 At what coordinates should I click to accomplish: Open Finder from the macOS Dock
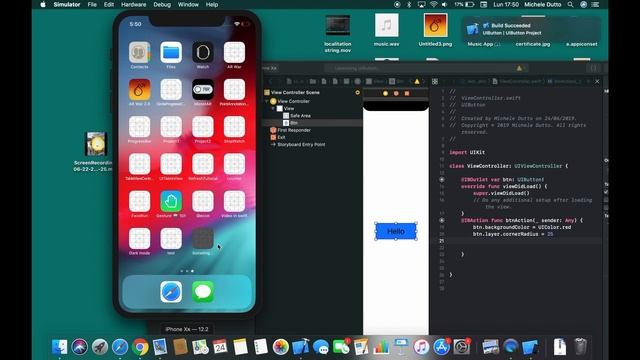pos(60,347)
